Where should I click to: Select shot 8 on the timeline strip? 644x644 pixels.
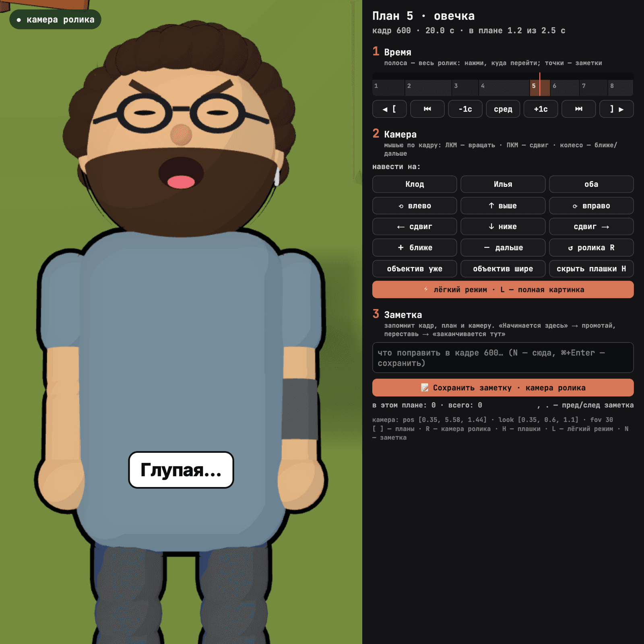tap(621, 87)
